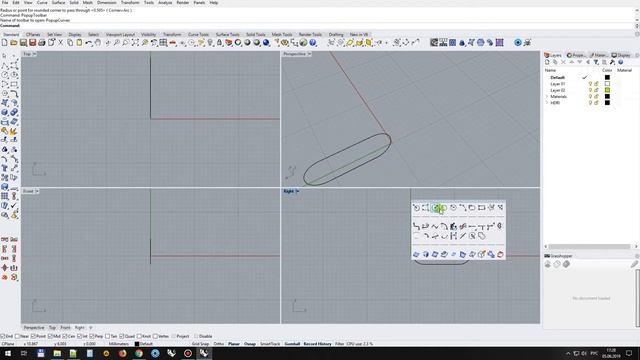Image resolution: width=640 pixels, height=360 pixels.
Task: Toggle Planar mode in status bar
Action: click(234, 344)
